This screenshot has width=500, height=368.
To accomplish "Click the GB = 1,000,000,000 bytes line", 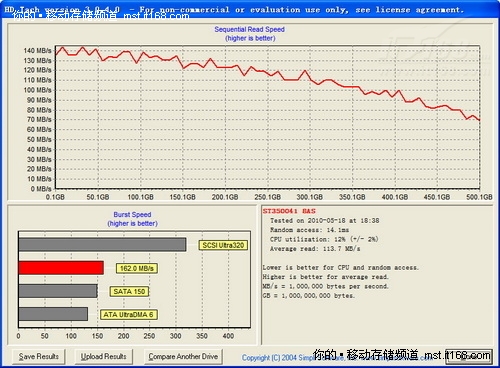I will [309, 296].
